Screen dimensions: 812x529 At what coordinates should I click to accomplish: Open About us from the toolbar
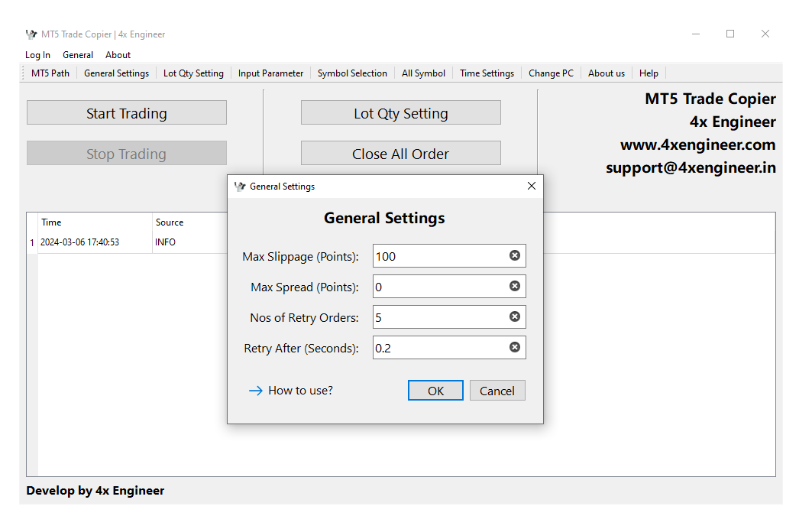(x=607, y=73)
